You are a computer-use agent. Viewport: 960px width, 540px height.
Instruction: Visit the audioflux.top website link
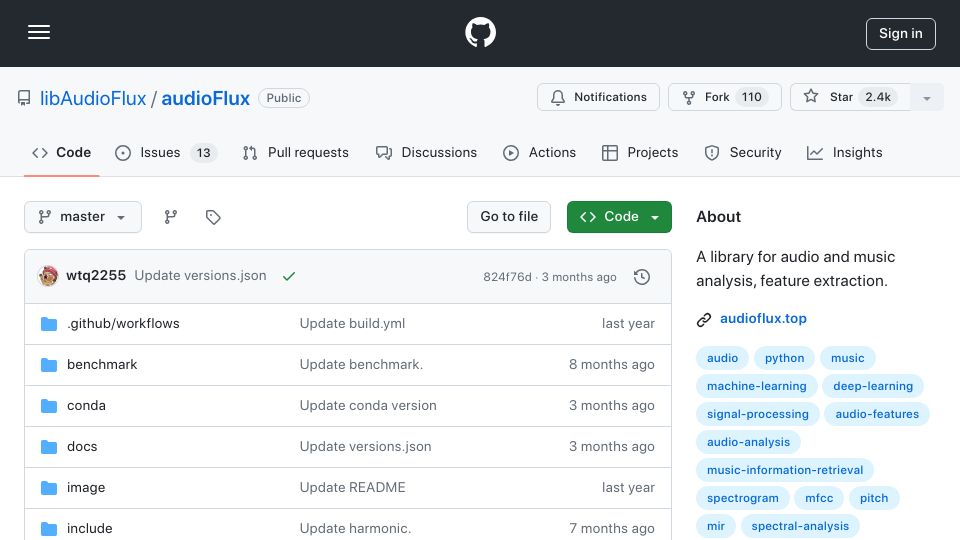tap(763, 318)
